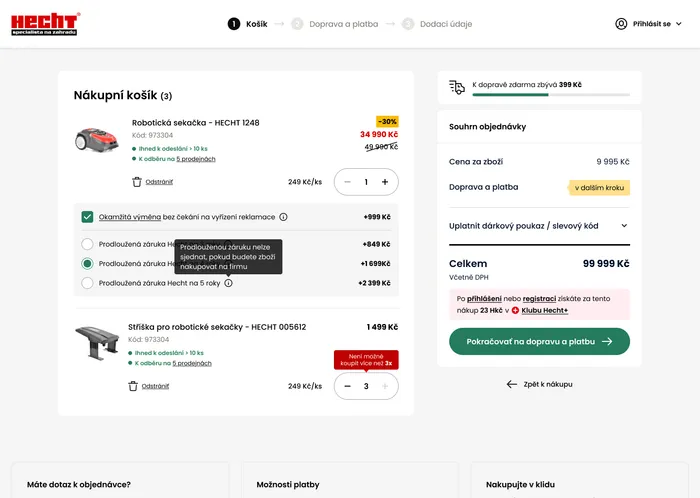
Task: Click the user account icon
Action: tap(621, 24)
